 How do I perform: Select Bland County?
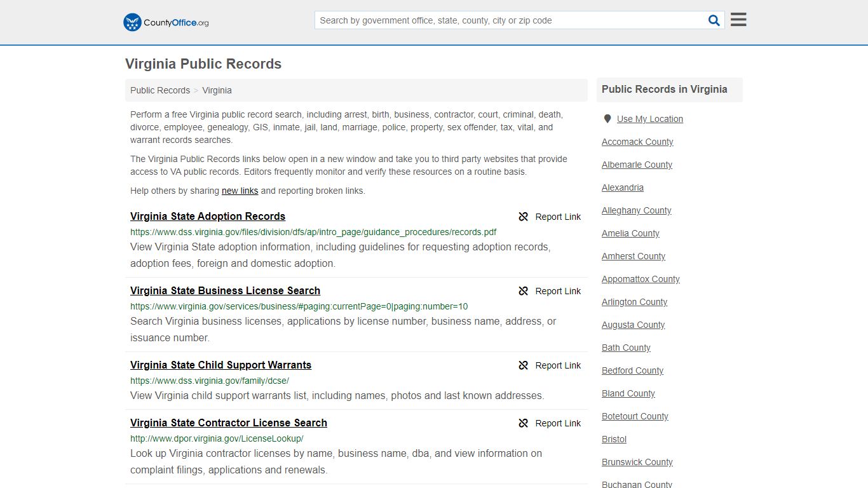coord(628,393)
